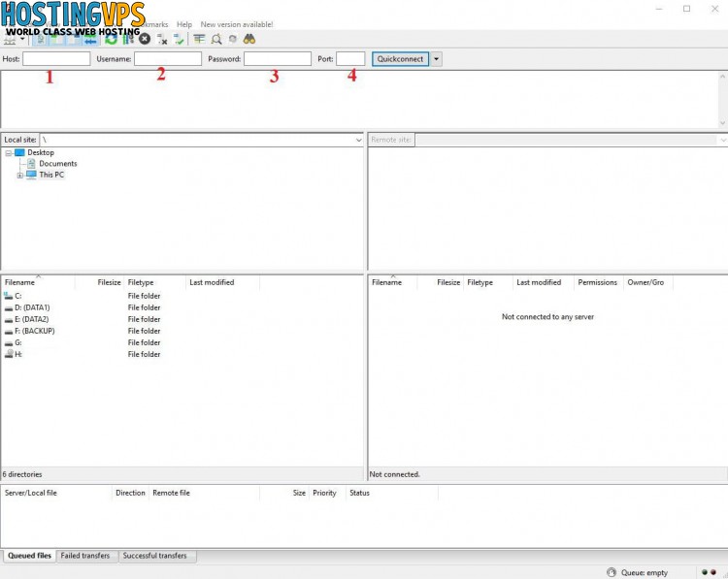Select the 'D: (DATA1)' row text

[x=32, y=307]
